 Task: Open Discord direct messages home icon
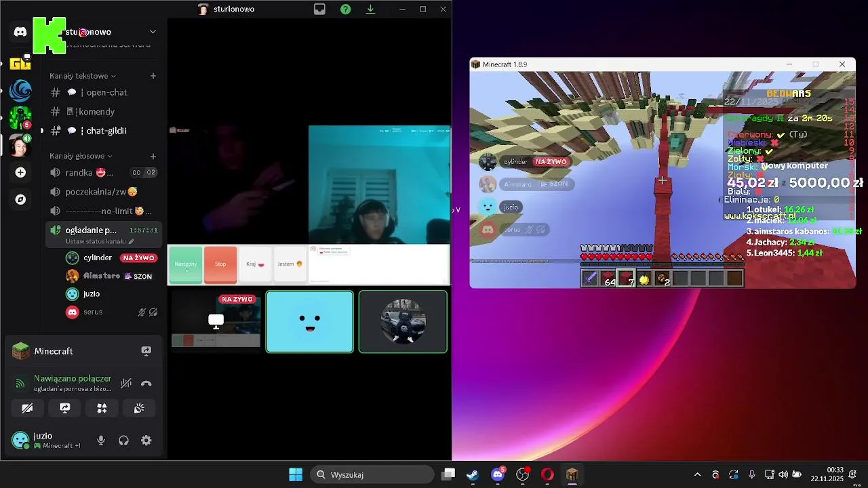click(20, 32)
